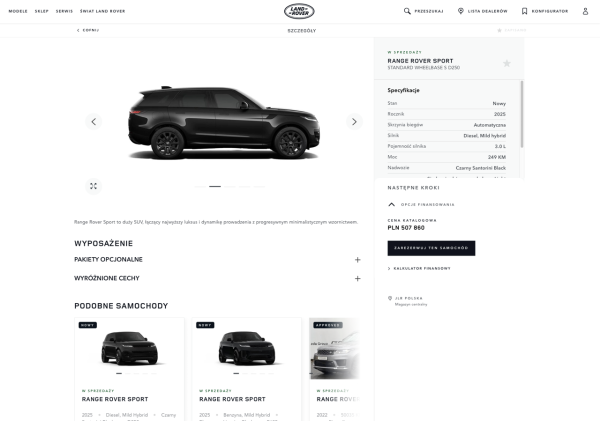The width and height of the screenshot is (600, 421).
Task: Toggle favorite star for Range Rover Sport
Action: coord(507,63)
